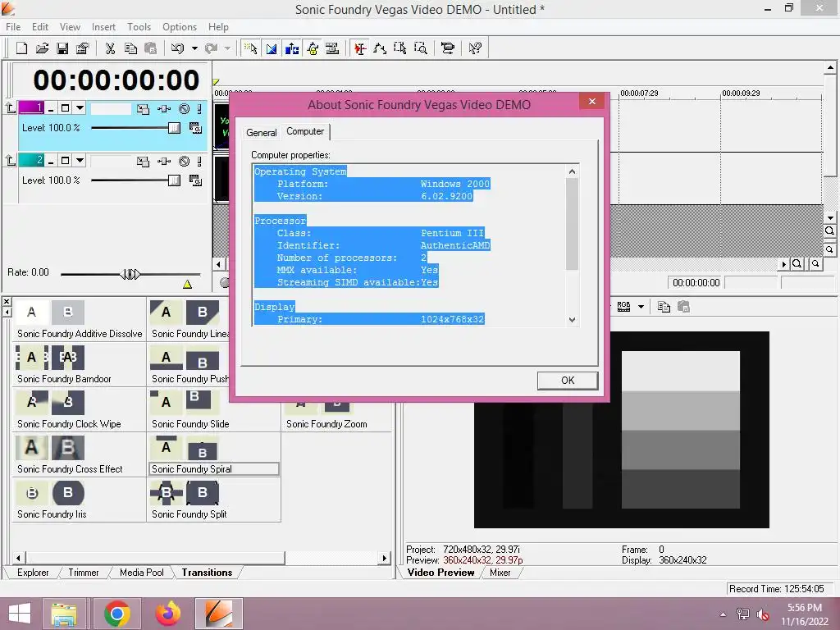The image size is (840, 630).
Task: Click the Chrome icon in the taskbar
Action: coord(116,614)
